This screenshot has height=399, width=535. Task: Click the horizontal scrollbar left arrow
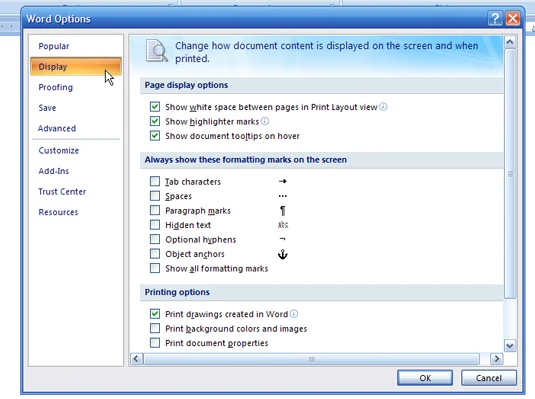[x=136, y=359]
